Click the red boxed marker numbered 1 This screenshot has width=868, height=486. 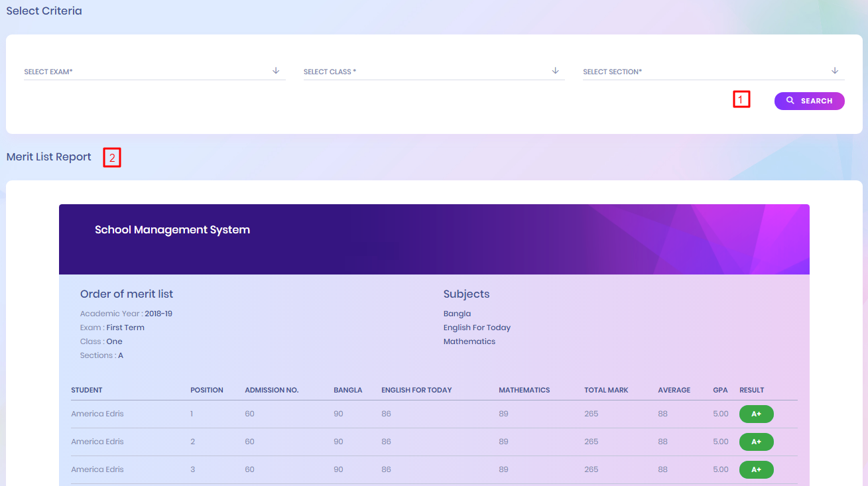741,99
